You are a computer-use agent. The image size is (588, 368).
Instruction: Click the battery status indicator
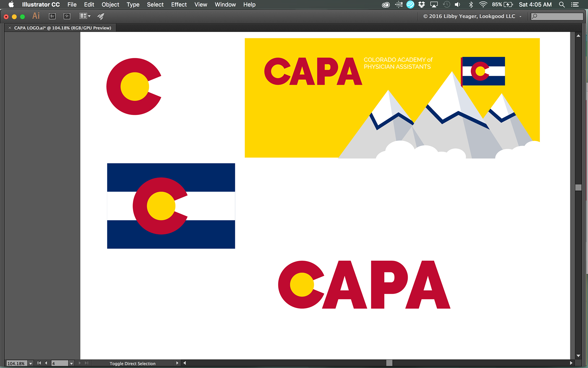(502, 5)
